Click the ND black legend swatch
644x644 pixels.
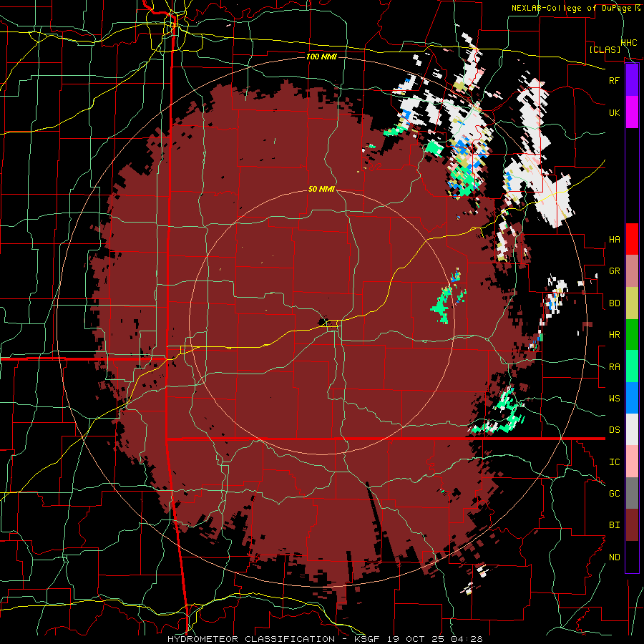tap(632, 557)
